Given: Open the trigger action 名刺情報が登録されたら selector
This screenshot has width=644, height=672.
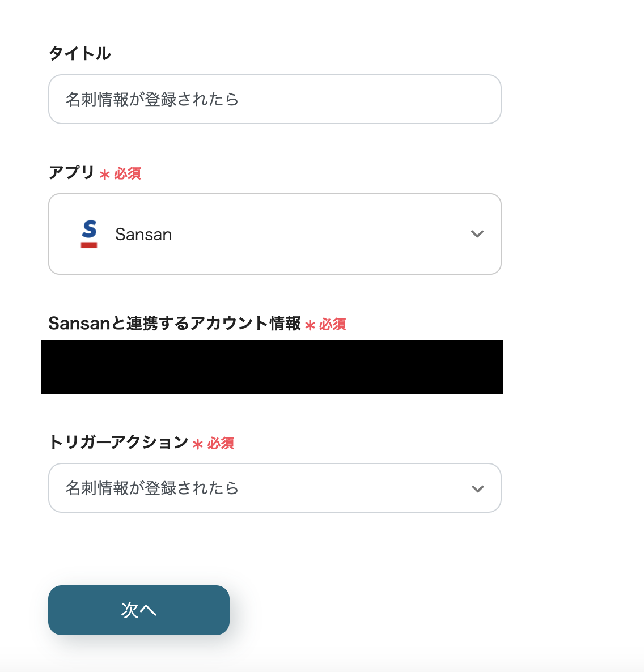Looking at the screenshot, I should [275, 488].
